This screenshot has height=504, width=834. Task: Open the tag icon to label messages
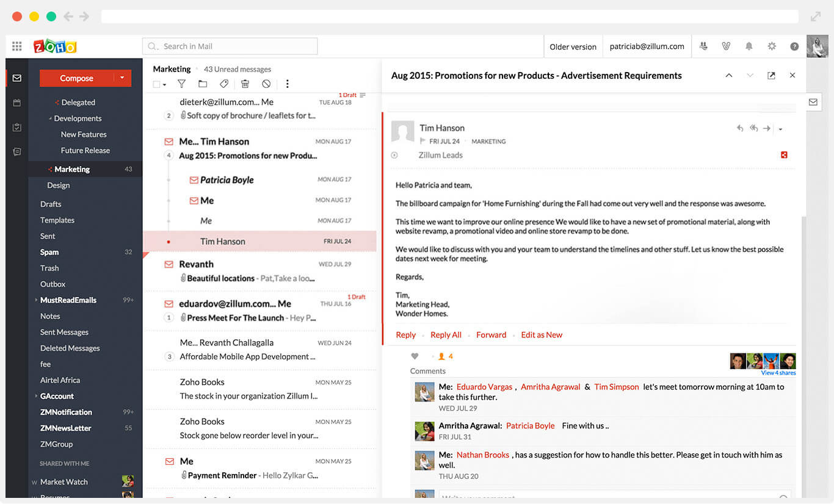click(223, 84)
